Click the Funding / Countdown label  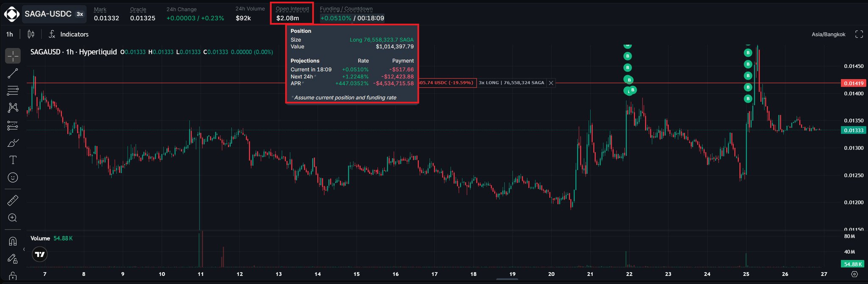point(346,9)
